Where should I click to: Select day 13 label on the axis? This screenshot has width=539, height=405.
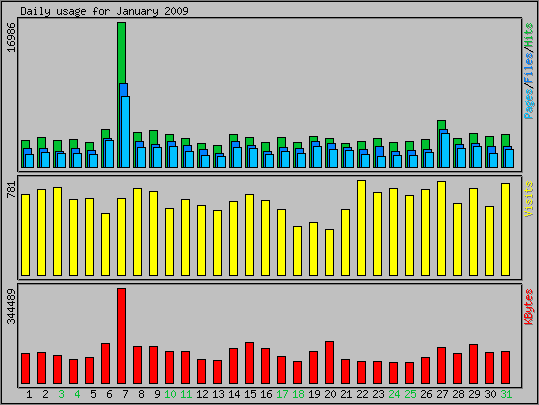pos(218,394)
